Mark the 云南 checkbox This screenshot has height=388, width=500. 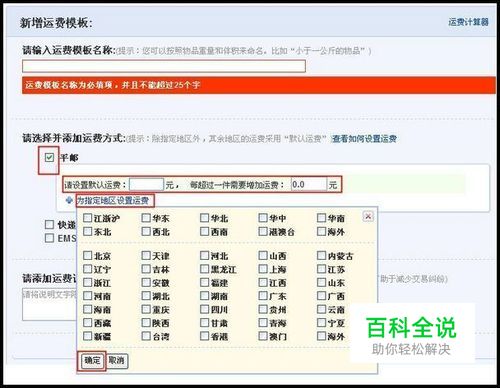coord(321,309)
